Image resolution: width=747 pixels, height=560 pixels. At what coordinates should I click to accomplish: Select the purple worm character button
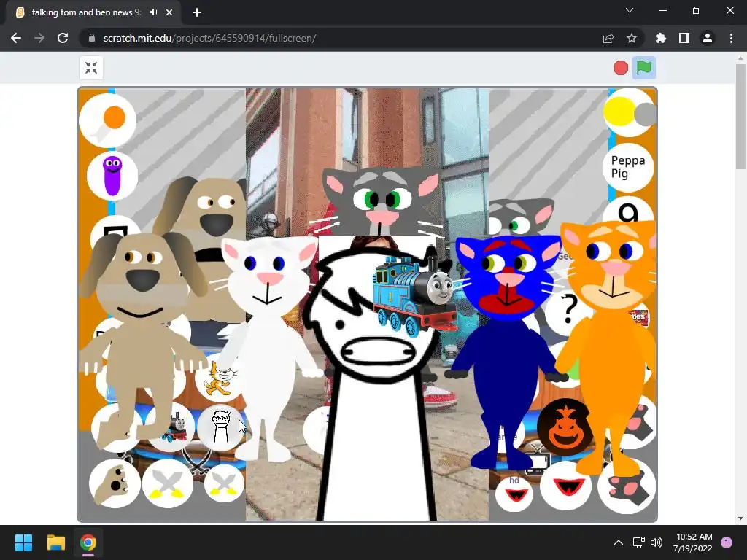coord(112,176)
